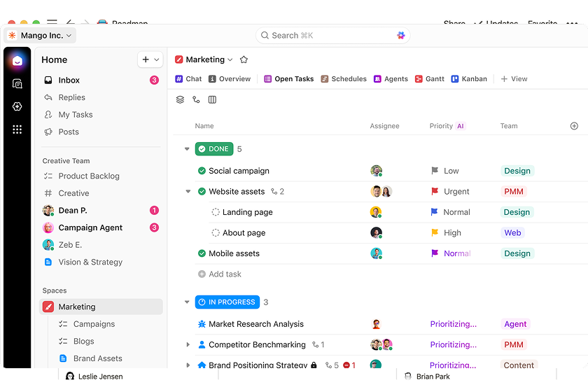Click the + View button
Screen dimensions: 588x392
click(514, 79)
